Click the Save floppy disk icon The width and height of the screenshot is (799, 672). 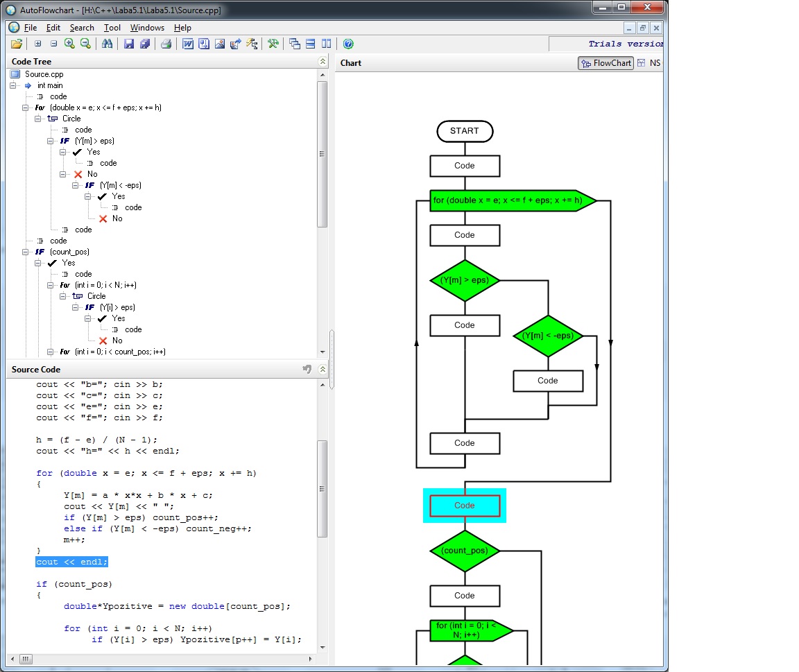pos(129,44)
